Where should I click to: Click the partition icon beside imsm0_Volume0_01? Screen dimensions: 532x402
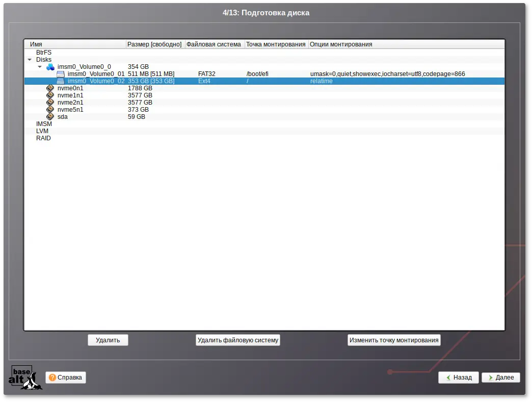point(61,74)
